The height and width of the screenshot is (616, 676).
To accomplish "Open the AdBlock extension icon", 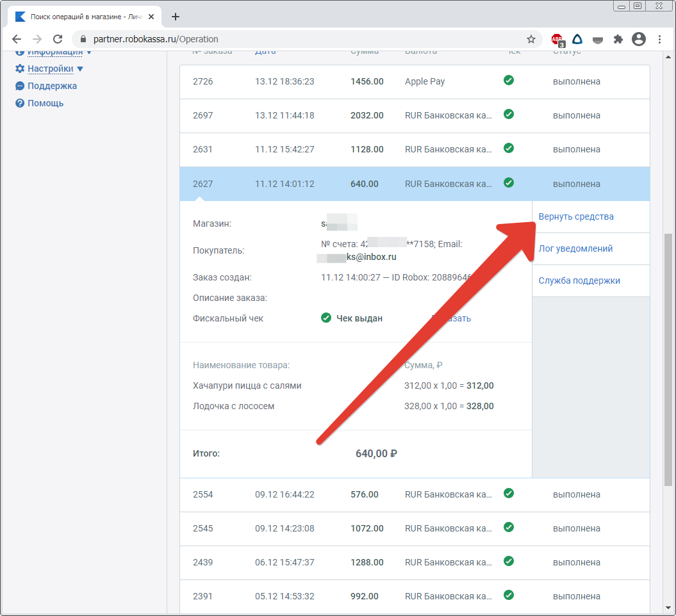I will [557, 40].
